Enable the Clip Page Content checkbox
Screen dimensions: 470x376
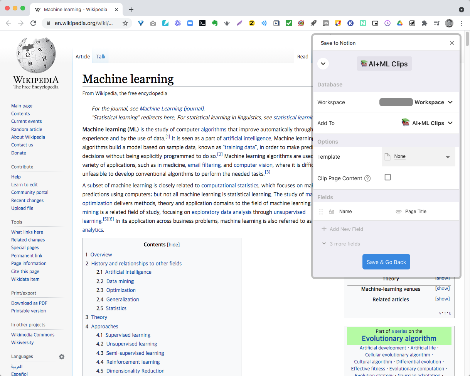(x=388, y=177)
